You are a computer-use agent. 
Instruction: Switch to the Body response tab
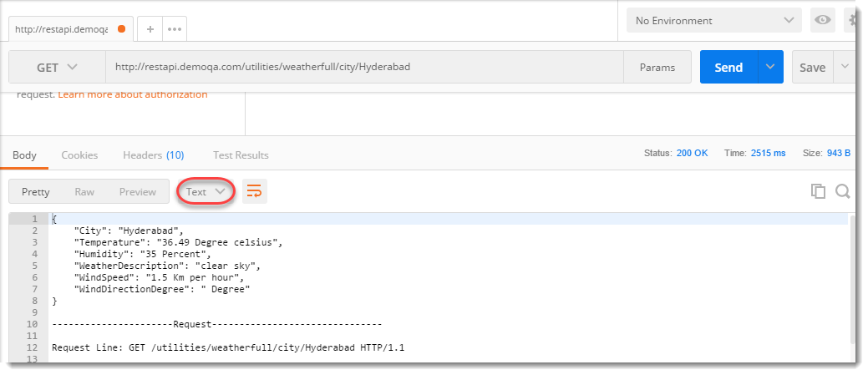coord(24,155)
